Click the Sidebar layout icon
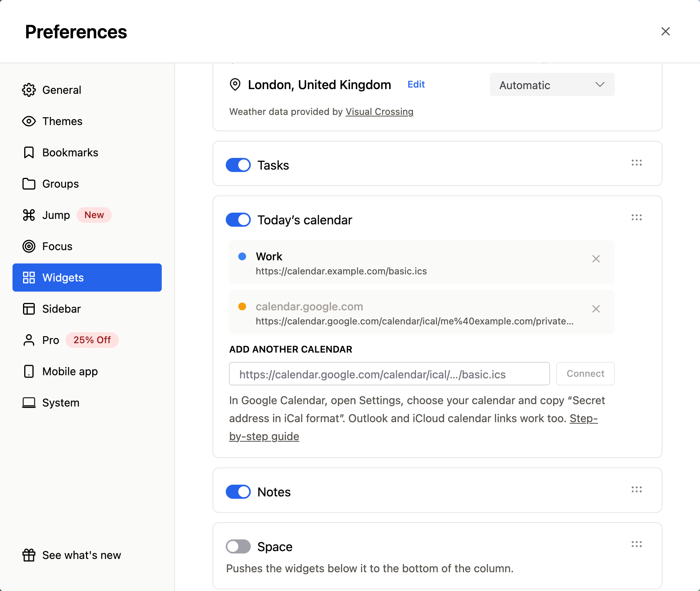 point(29,309)
